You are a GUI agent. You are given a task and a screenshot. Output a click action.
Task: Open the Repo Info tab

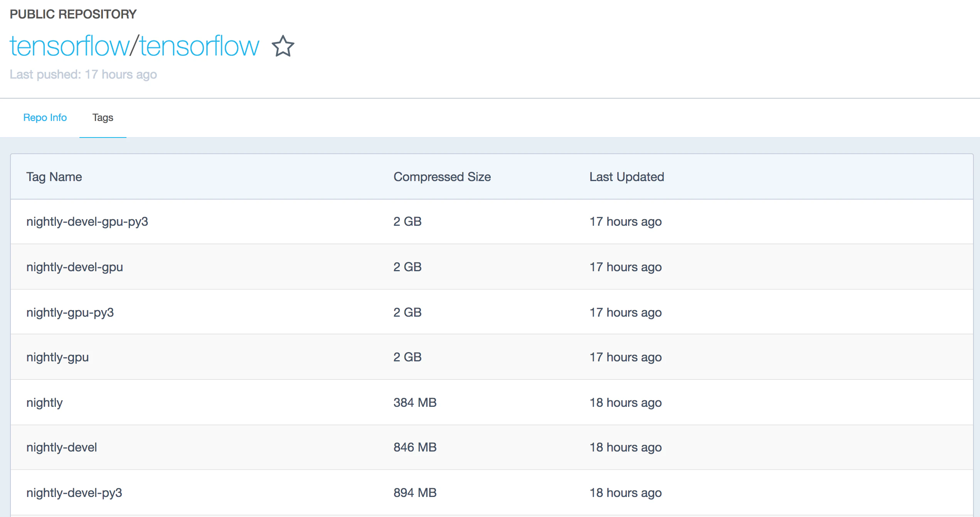[45, 117]
